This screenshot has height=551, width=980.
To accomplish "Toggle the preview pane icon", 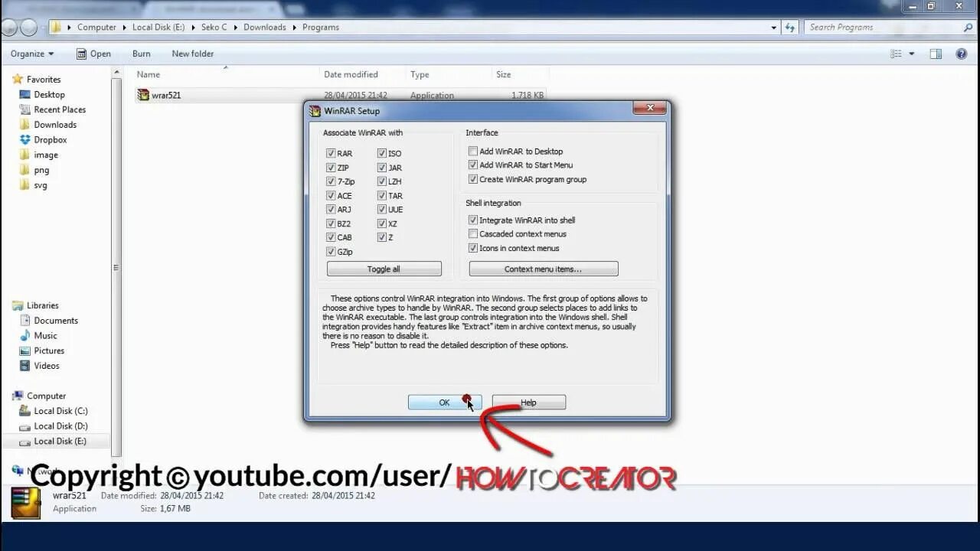I will (x=936, y=54).
